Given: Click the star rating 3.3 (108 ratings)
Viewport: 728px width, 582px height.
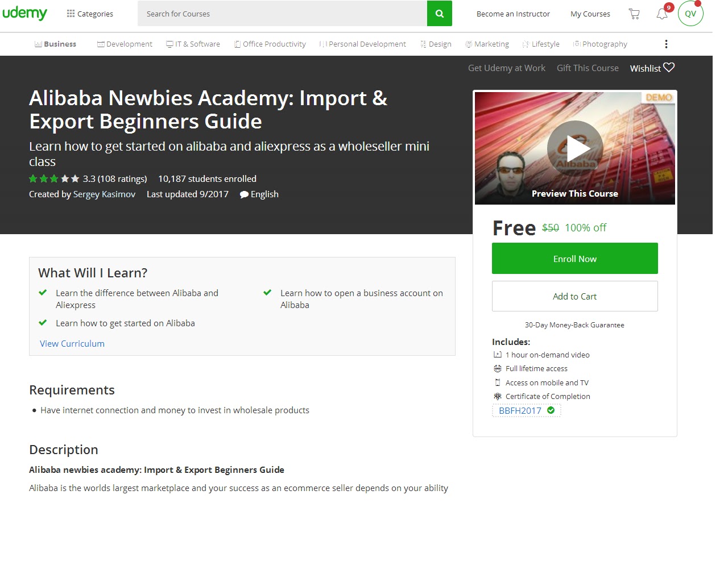Looking at the screenshot, I should click(x=88, y=178).
